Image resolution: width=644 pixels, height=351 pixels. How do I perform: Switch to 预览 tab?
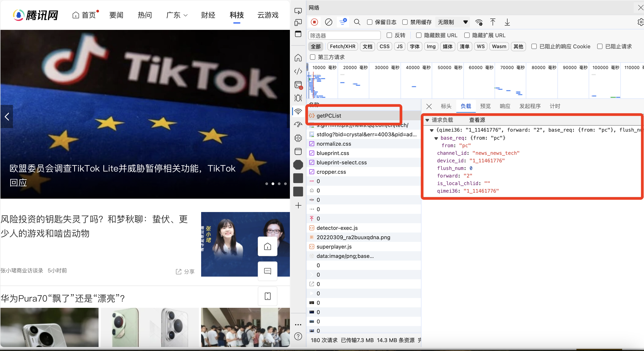tap(485, 106)
